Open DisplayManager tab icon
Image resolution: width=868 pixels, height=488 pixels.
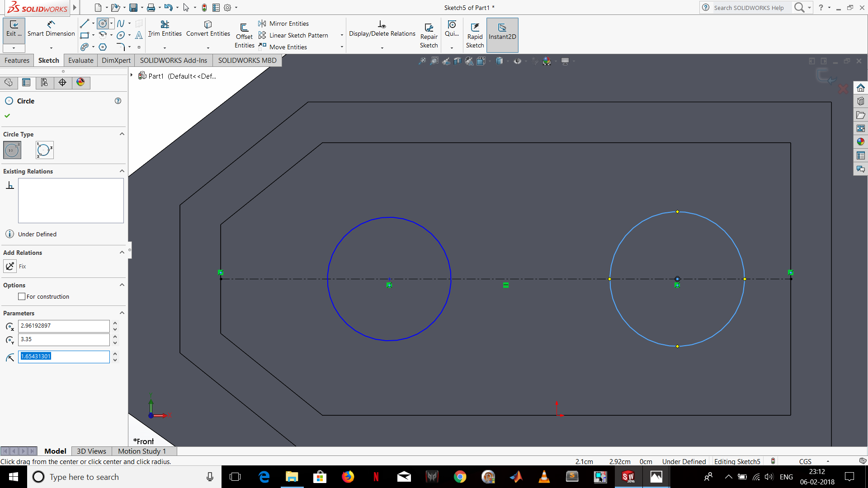click(x=80, y=82)
